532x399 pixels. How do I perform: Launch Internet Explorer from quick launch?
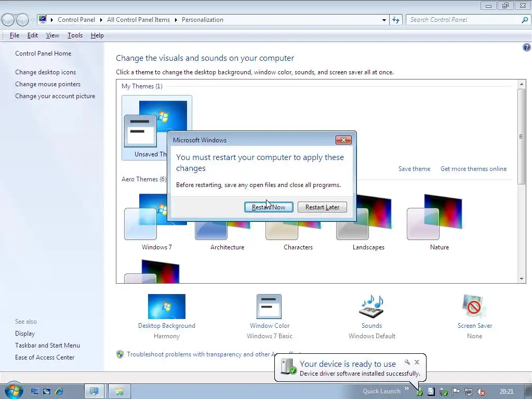pos(59,392)
